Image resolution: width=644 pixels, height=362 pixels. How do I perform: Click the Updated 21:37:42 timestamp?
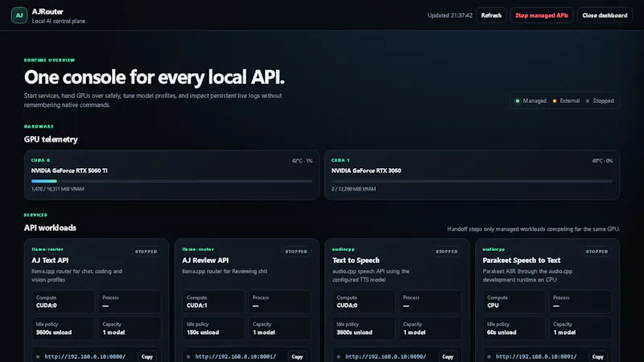450,15
